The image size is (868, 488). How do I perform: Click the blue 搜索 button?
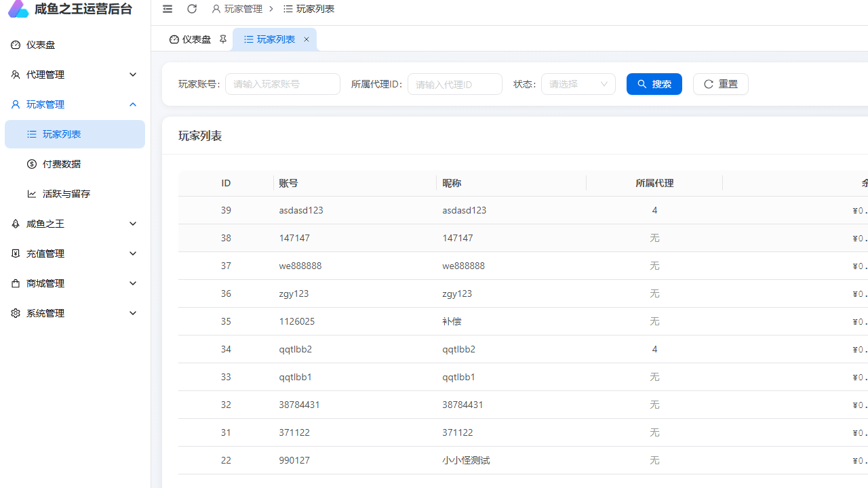[x=654, y=84]
